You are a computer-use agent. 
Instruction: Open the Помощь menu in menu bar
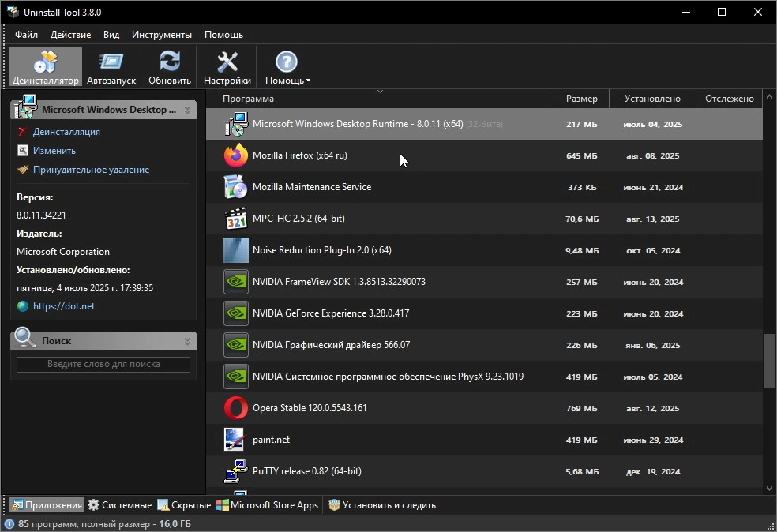(223, 35)
